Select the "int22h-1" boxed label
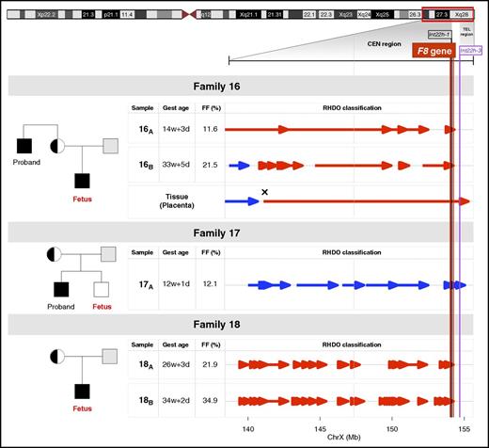Viewport: 489px width, 448px height. [440, 35]
